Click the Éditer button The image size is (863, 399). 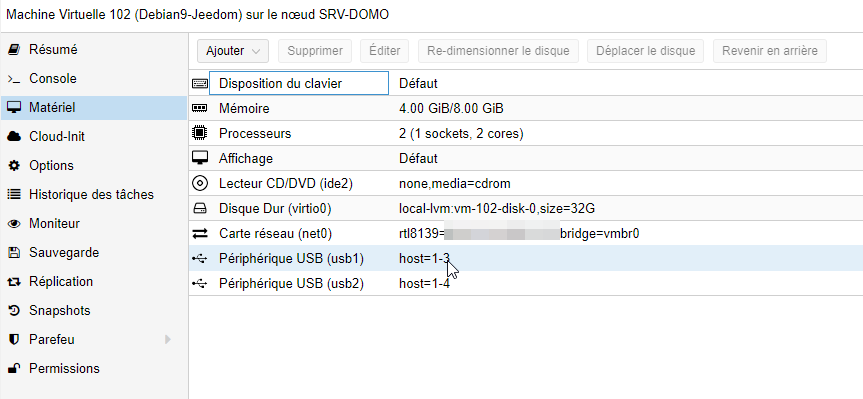tap(385, 51)
